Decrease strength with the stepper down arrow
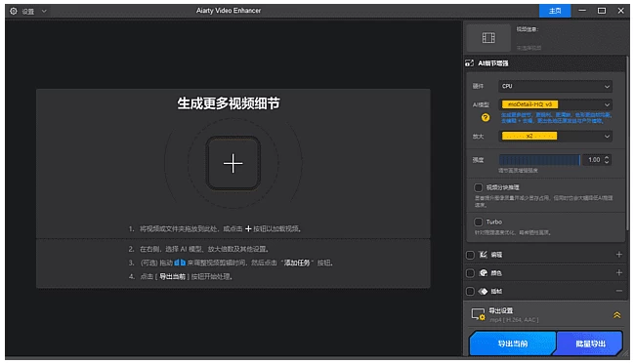The width and height of the screenshot is (635, 364). (x=607, y=162)
